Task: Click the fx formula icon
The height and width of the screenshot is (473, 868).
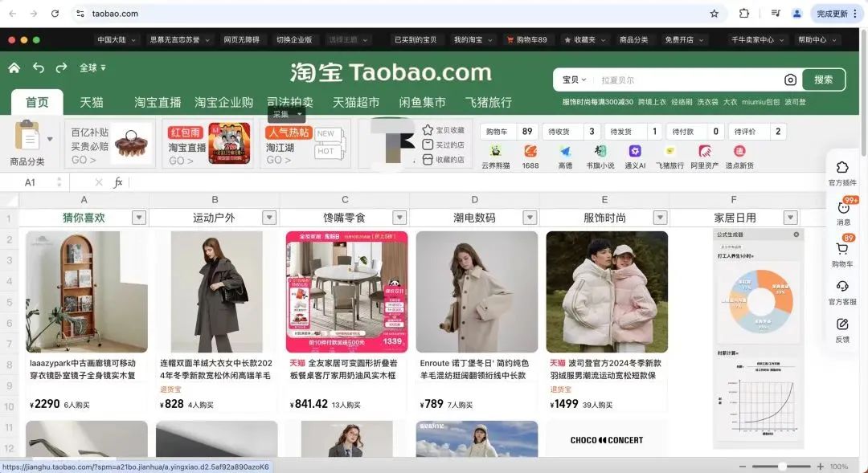Action: (118, 182)
